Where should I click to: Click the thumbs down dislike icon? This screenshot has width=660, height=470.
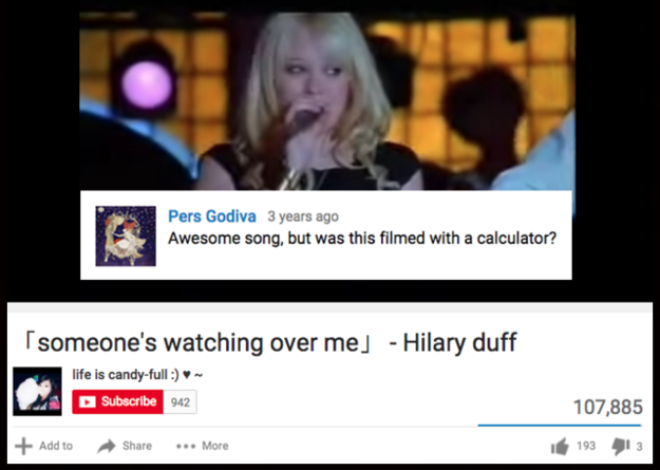620,446
